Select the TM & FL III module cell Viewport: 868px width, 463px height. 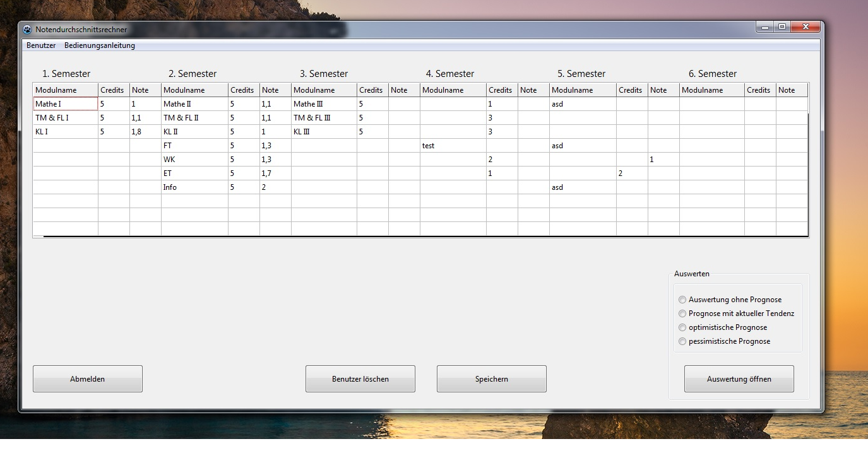[x=324, y=118]
